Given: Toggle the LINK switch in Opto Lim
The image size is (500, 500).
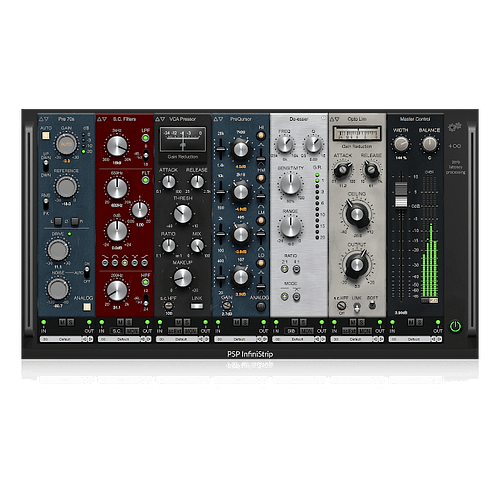Looking at the screenshot, I should click(357, 307).
